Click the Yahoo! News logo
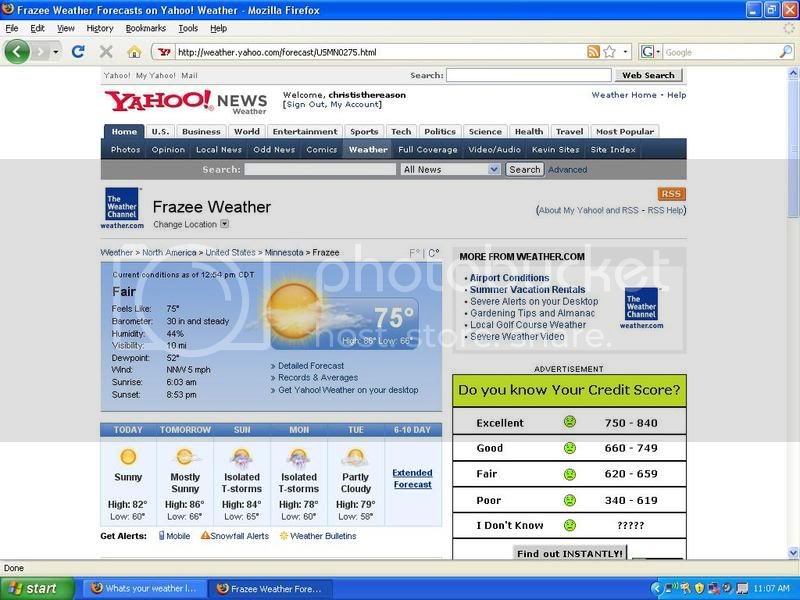 (x=186, y=102)
